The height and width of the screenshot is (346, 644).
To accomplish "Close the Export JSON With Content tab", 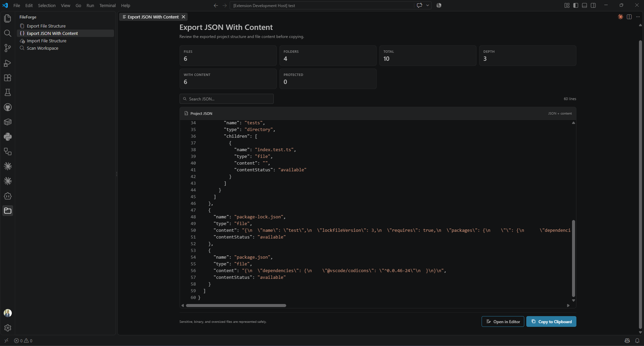I will (x=183, y=17).
